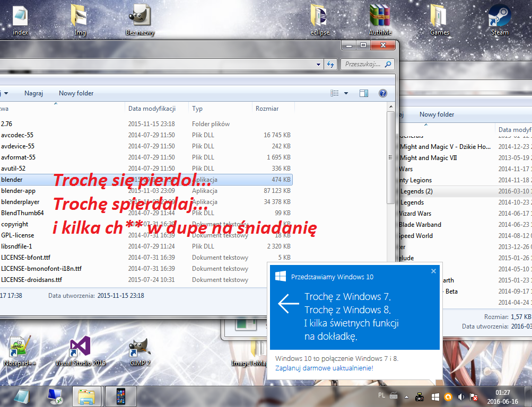532x407 pixels.
Task: Select the copyright text document
Action: pyautogui.click(x=146, y=224)
